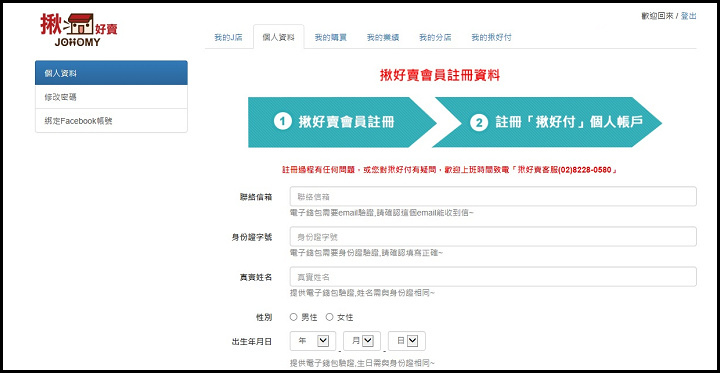Select the 個人資料 tab
This screenshot has width=720, height=373.
point(278,38)
